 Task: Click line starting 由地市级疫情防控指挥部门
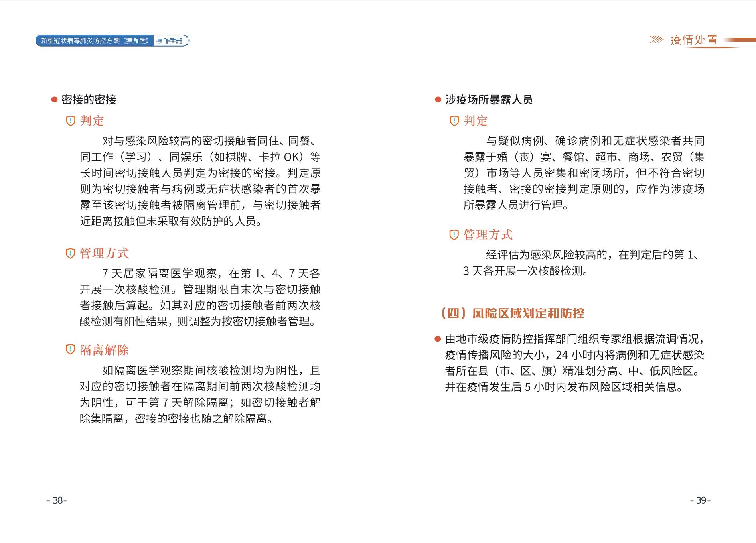click(575, 339)
